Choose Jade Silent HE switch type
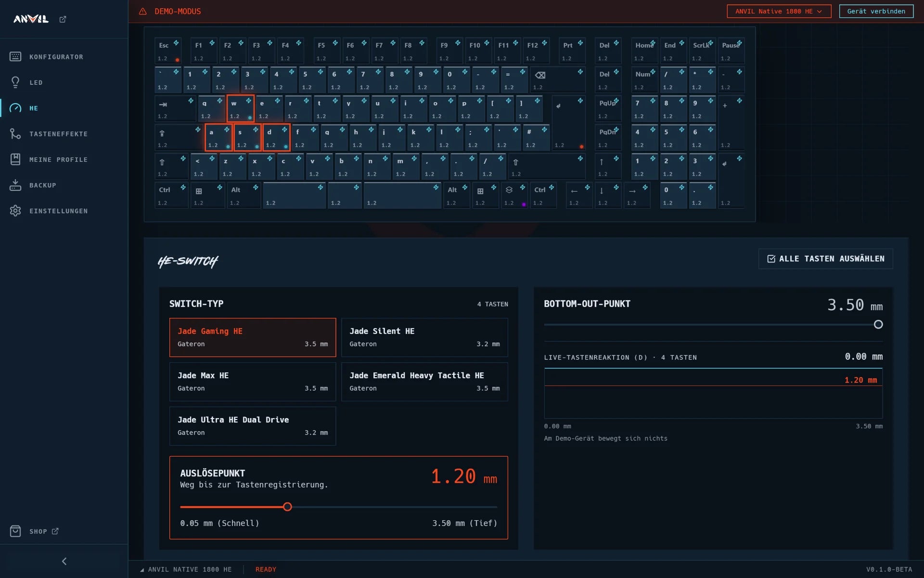Viewport: 924px width, 578px height. pos(424,337)
